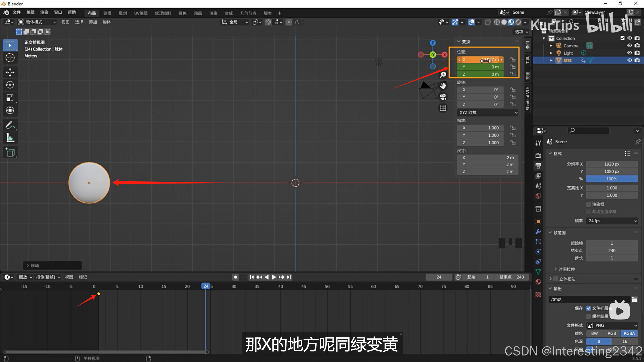Select the Scale tool in the left toolbar
The image size is (644, 362).
click(10, 98)
